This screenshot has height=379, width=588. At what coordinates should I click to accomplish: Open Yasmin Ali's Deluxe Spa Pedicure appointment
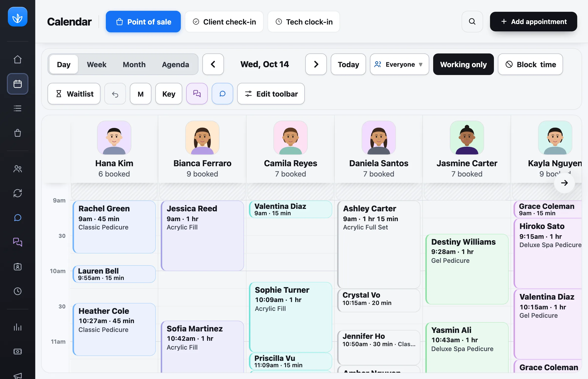(467, 347)
